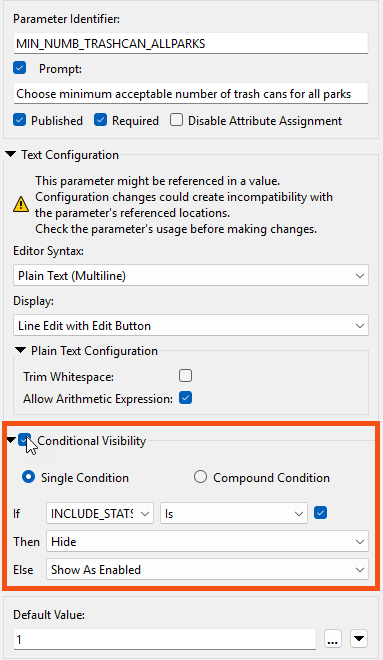Open the Then Hide dropdown
This screenshot has height=660, width=383.
click(207, 541)
